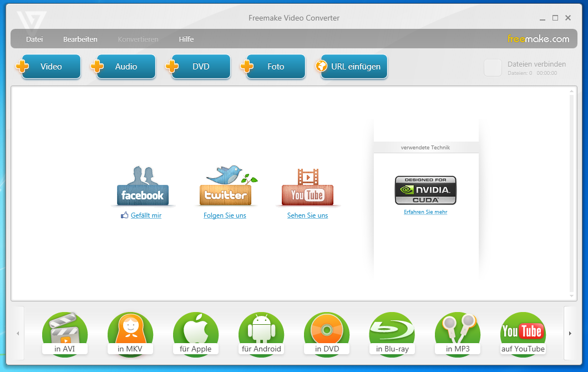
Task: Choose the in MKV output format
Action: point(130,334)
